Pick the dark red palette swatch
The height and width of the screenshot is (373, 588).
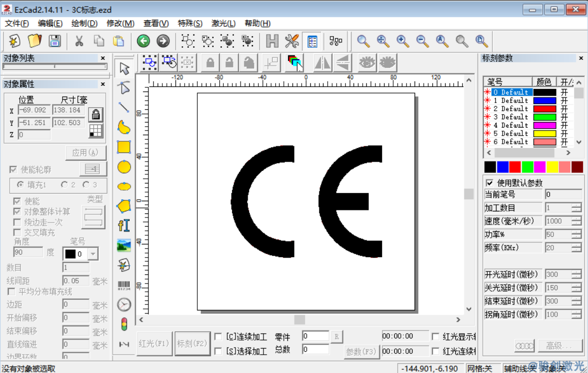tap(577, 167)
